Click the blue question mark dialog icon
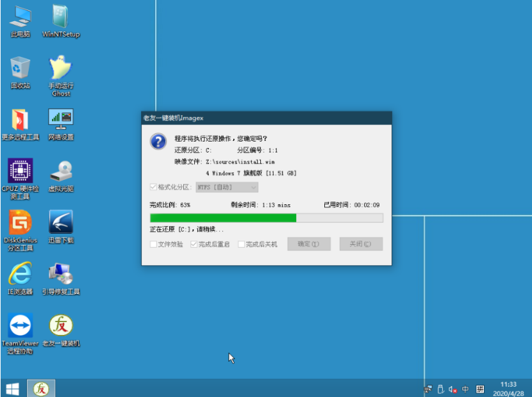 pyautogui.click(x=158, y=142)
